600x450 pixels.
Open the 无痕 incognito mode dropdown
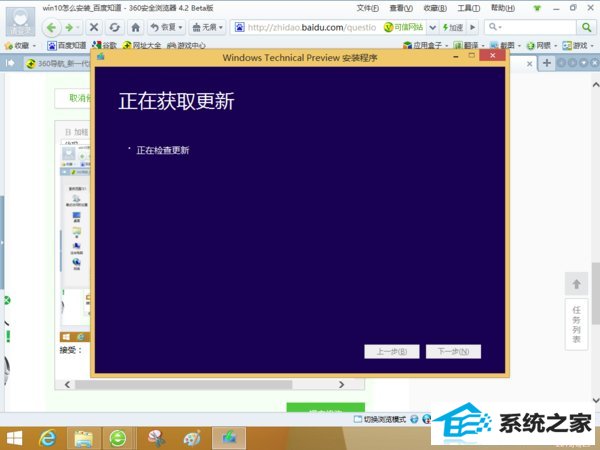click(x=207, y=27)
